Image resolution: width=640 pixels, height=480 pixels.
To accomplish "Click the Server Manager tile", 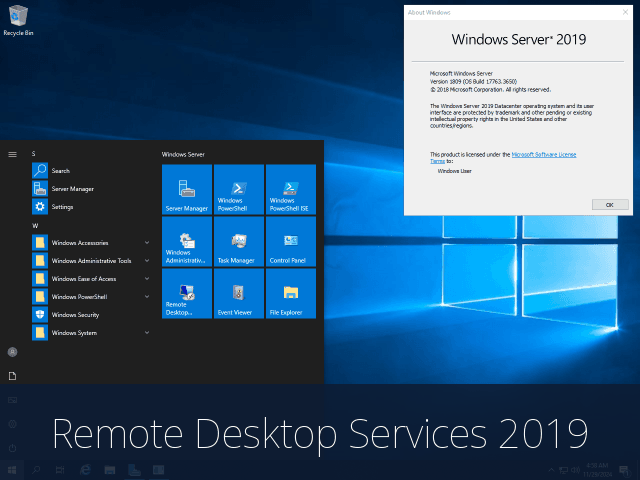I will coord(187,189).
